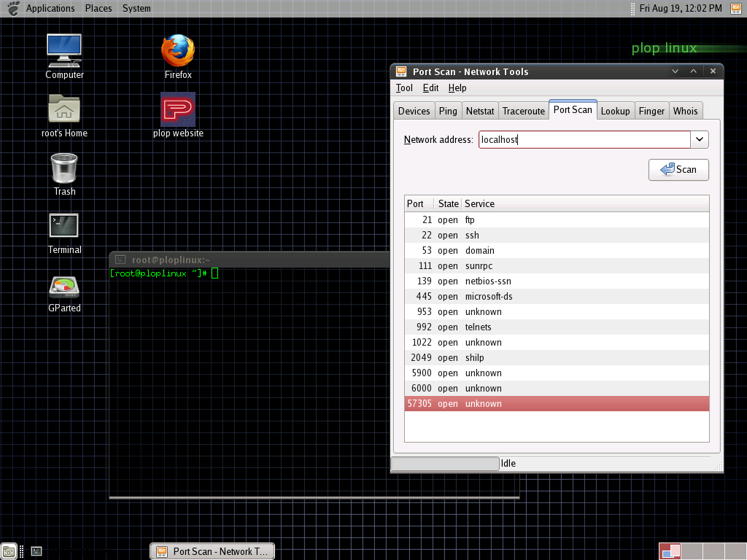
Task: Open the Applications menu
Action: point(50,8)
